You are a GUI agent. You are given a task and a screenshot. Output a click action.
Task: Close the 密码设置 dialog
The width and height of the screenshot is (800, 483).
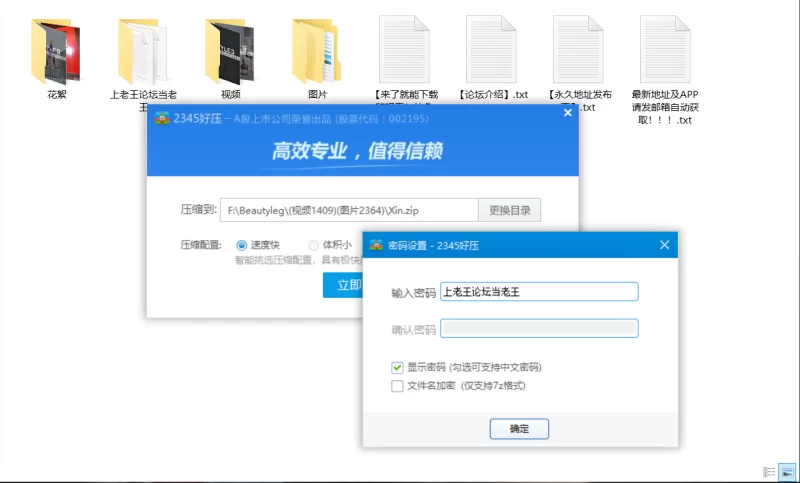click(x=664, y=245)
